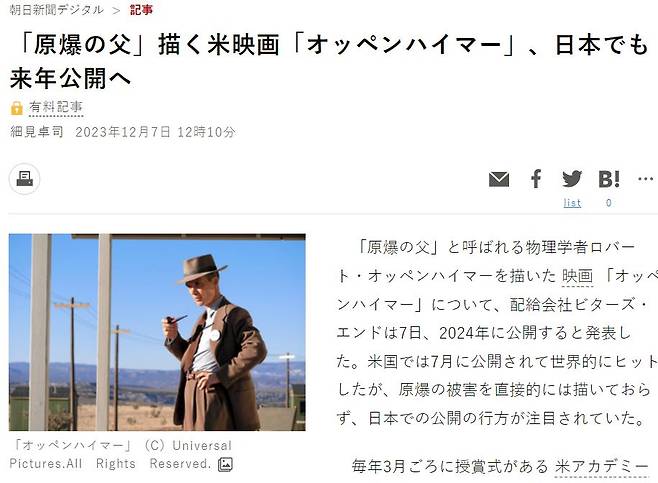The width and height of the screenshot is (658, 483).
Task: Enlarge the Oppenheimer movie still photo
Action: [157, 332]
